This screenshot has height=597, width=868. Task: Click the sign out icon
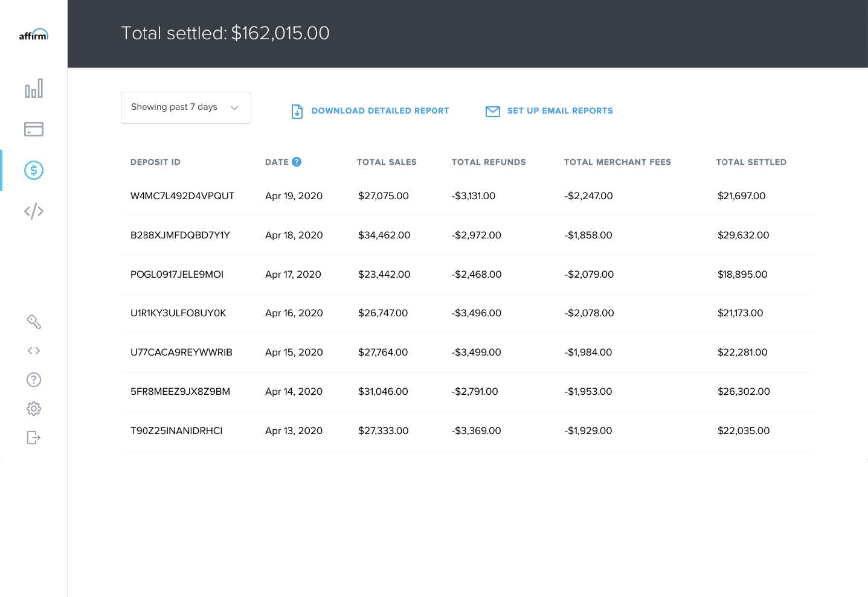click(34, 438)
